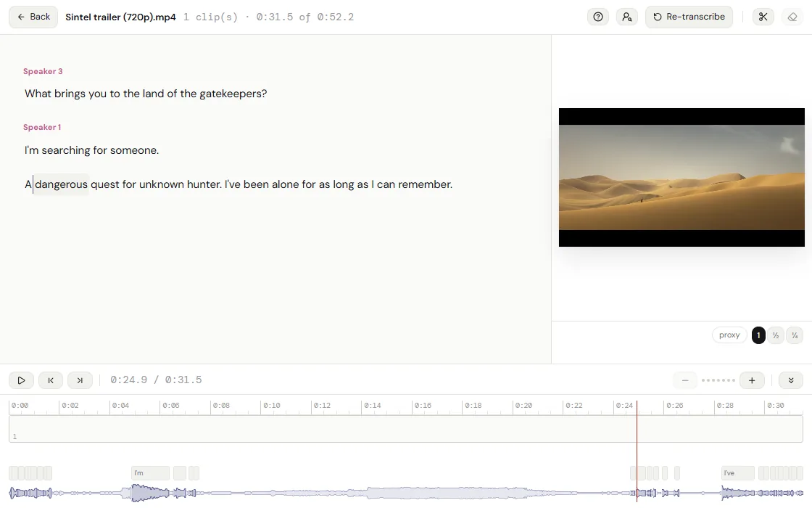
Task: Click the 0:20 mark on ruler
Action: point(523,406)
